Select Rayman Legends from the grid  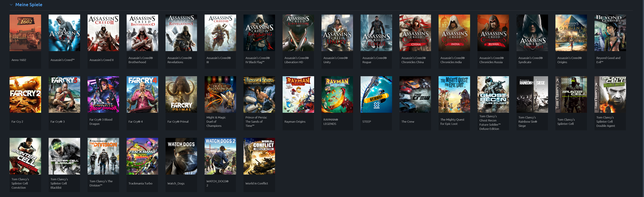tap(337, 94)
